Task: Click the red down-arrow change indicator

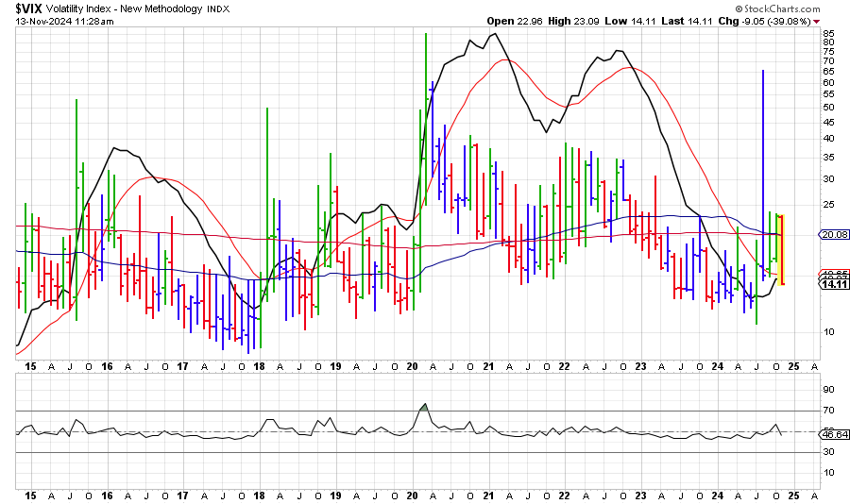Action: coord(816,21)
